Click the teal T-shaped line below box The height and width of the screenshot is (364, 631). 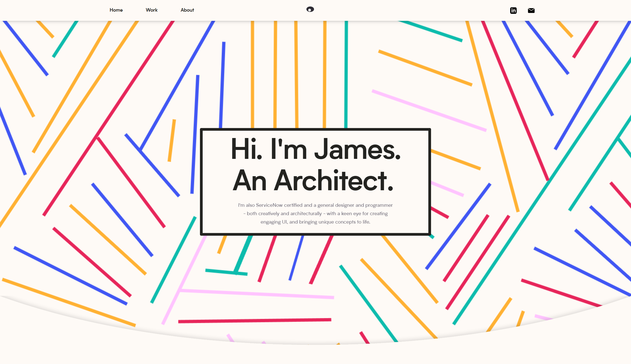tap(226, 272)
